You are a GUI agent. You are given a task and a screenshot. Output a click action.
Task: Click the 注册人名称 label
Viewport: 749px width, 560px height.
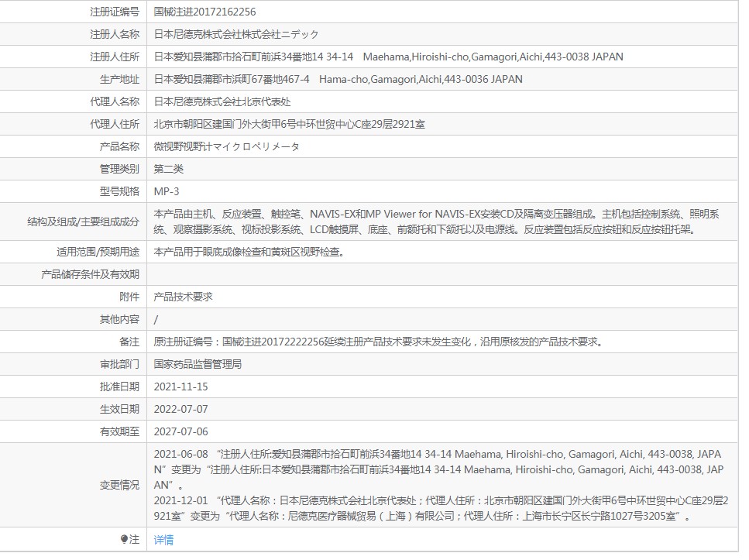tap(115, 34)
